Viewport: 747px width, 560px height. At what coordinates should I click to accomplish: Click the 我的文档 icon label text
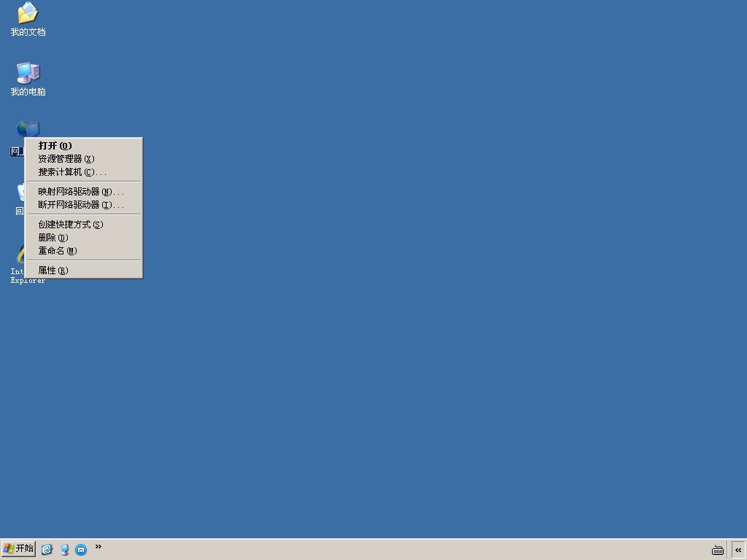[x=28, y=32]
